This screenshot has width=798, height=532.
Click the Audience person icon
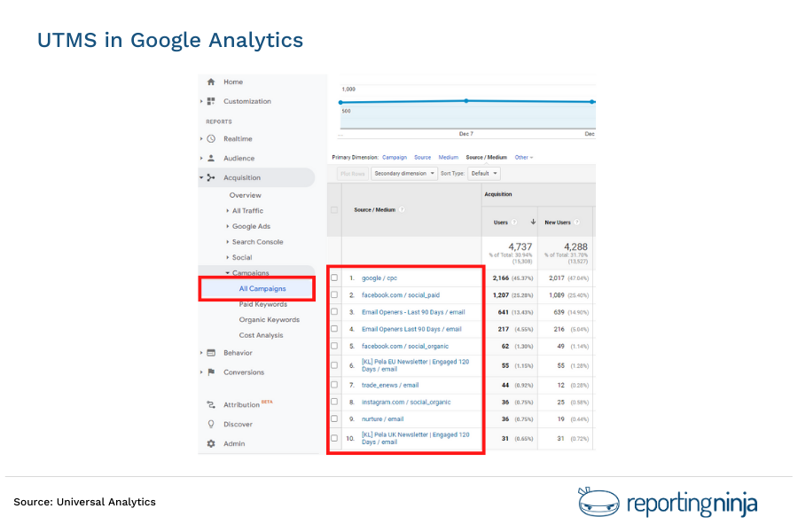[210, 158]
